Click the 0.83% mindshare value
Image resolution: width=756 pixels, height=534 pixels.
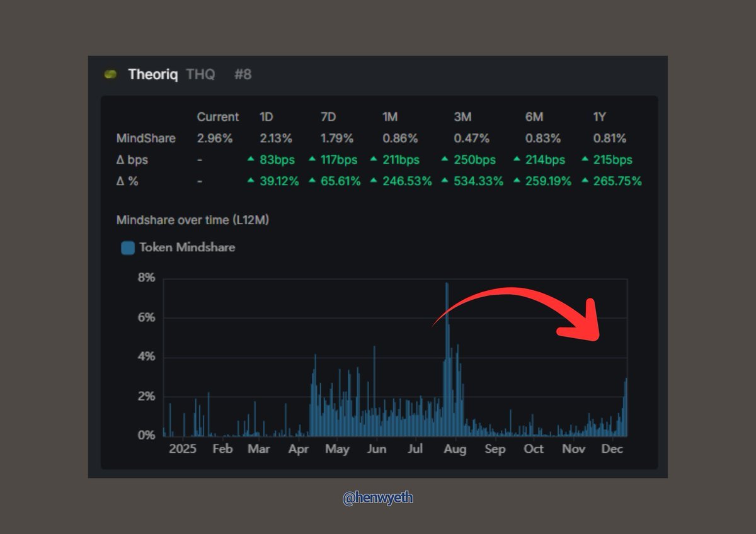pyautogui.click(x=542, y=138)
